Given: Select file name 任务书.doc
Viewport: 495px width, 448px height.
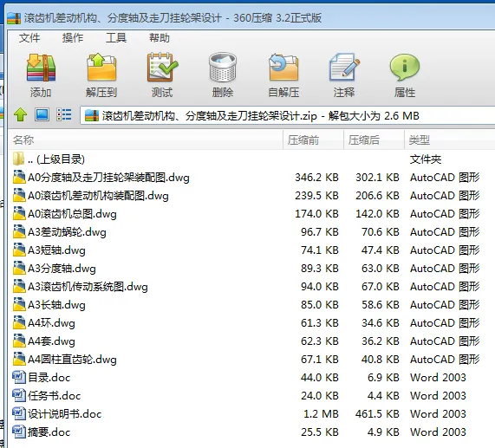Looking at the screenshot, I should (55, 395).
